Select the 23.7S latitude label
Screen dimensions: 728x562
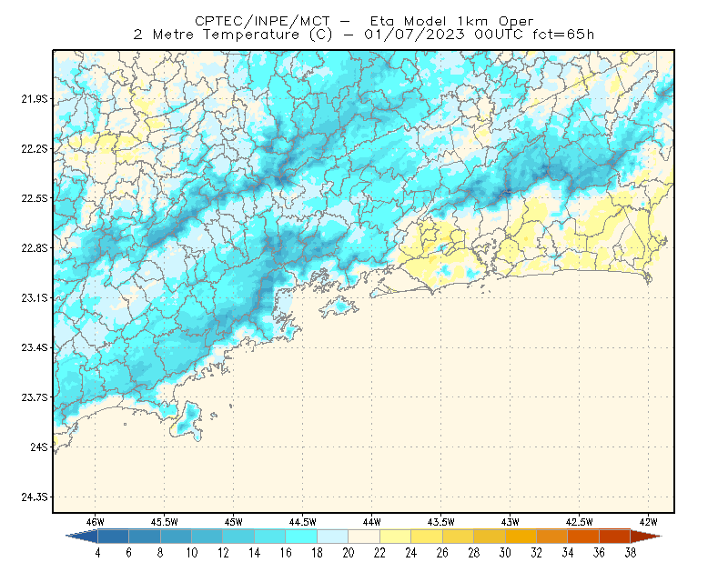[x=35, y=397]
